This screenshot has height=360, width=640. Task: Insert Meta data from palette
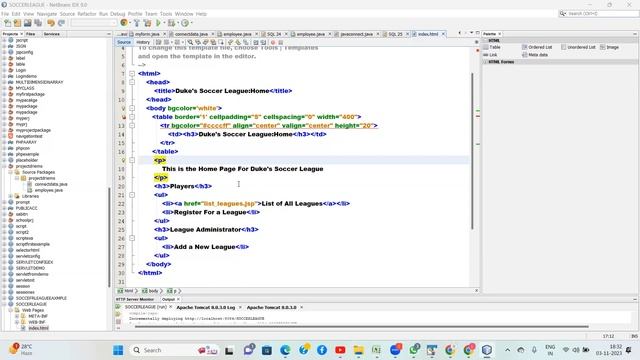point(535,54)
